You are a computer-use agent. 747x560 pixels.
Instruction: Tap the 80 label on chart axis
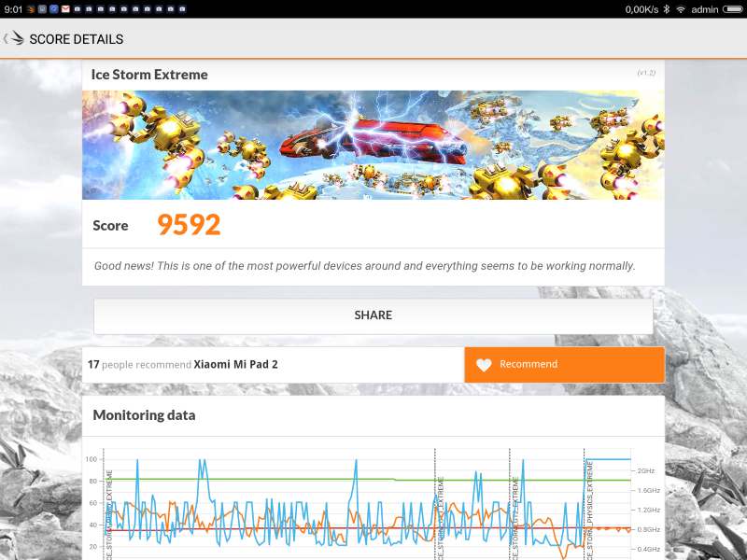coord(92,482)
